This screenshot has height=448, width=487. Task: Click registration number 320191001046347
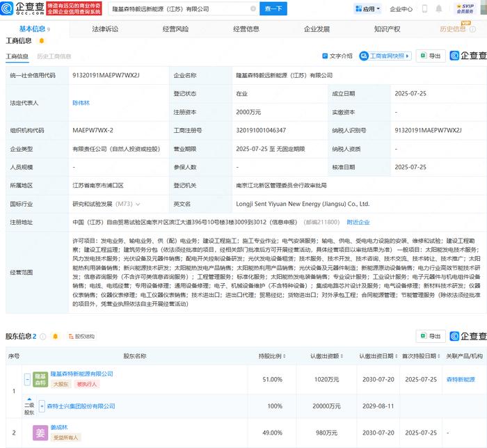[261, 130]
